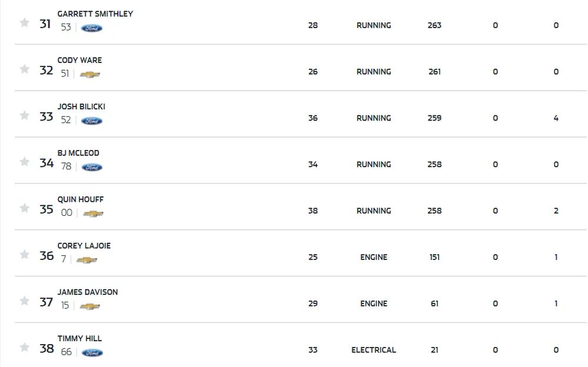
Task: Click Quin Houff's RUNNING status
Action: point(373,211)
